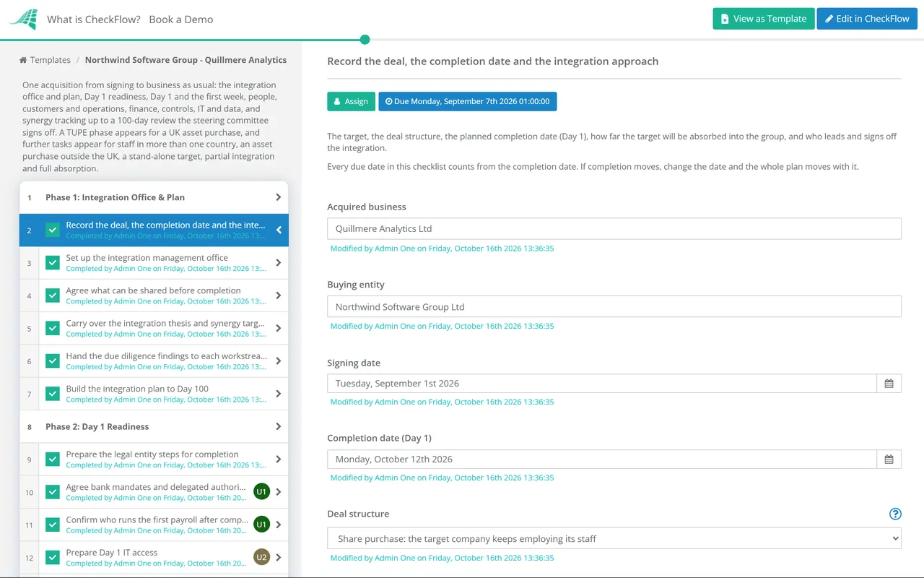Open calendar picker for Signing date
Screen dimensions: 924x578
pos(889,384)
